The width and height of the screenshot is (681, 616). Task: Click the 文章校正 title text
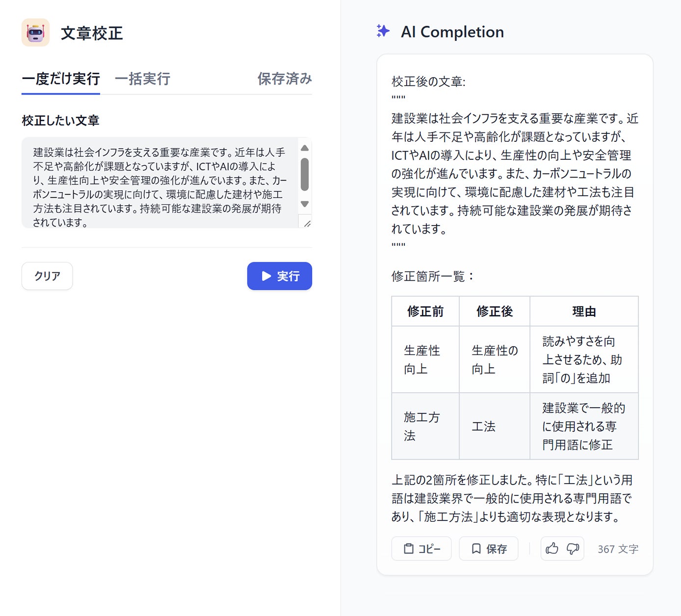coord(92,33)
